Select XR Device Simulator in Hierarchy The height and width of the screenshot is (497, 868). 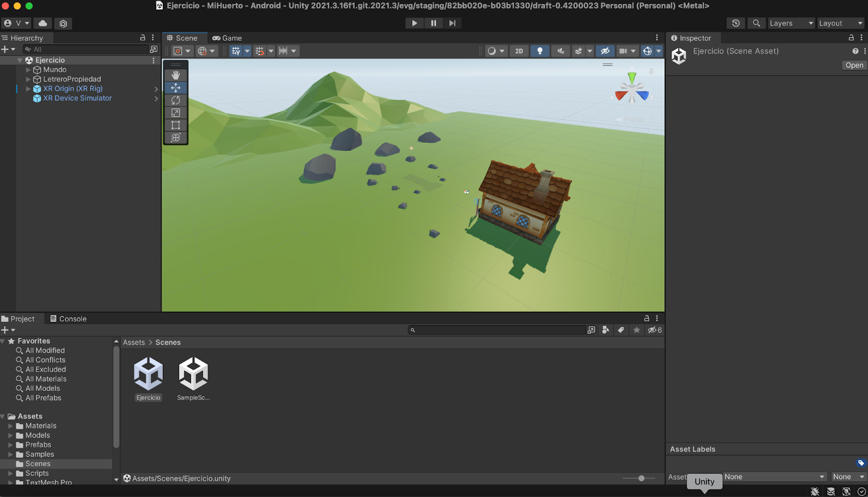78,98
